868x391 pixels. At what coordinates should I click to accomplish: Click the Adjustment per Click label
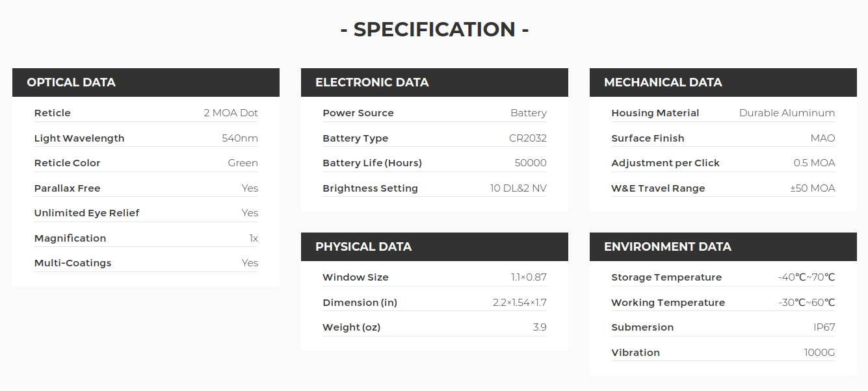tap(666, 163)
